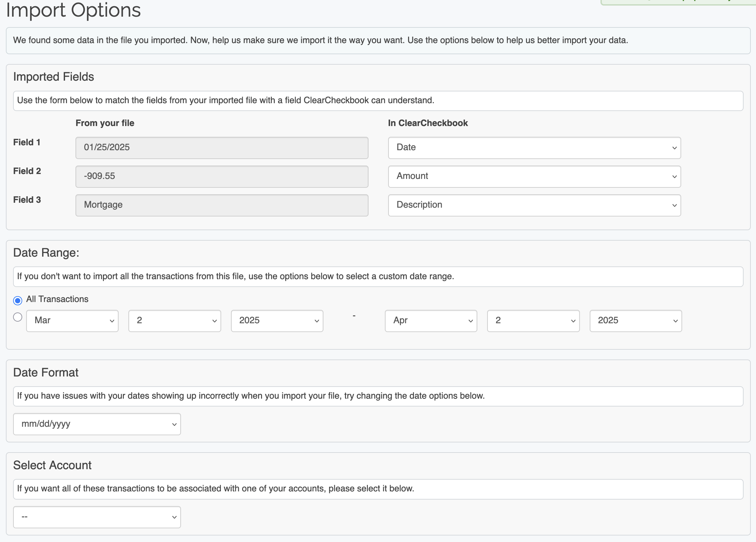Open the end month Apr dropdown
This screenshot has width=756, height=542.
[431, 321]
